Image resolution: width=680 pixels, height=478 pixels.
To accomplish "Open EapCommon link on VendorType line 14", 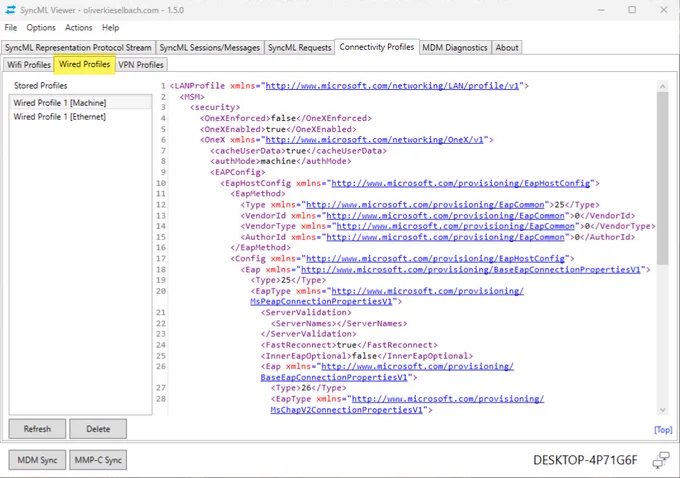I will click(x=455, y=226).
